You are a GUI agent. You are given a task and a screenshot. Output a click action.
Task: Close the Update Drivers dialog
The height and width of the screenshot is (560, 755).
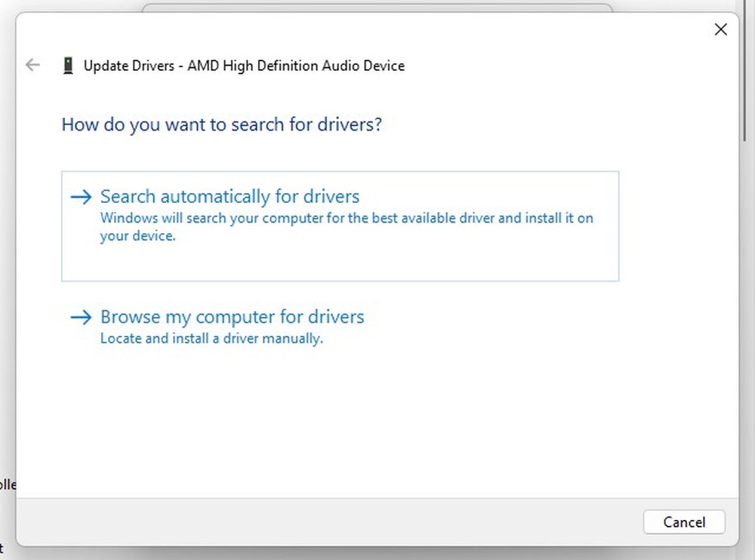click(x=720, y=29)
